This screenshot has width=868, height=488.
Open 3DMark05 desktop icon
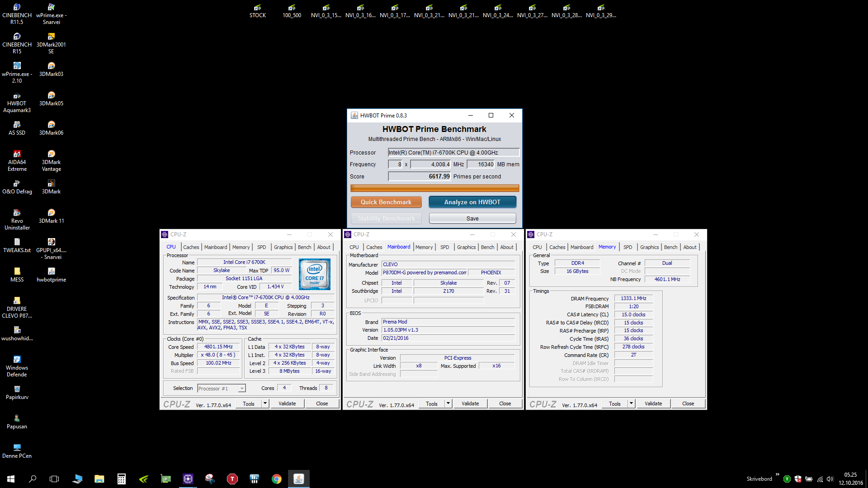[51, 99]
